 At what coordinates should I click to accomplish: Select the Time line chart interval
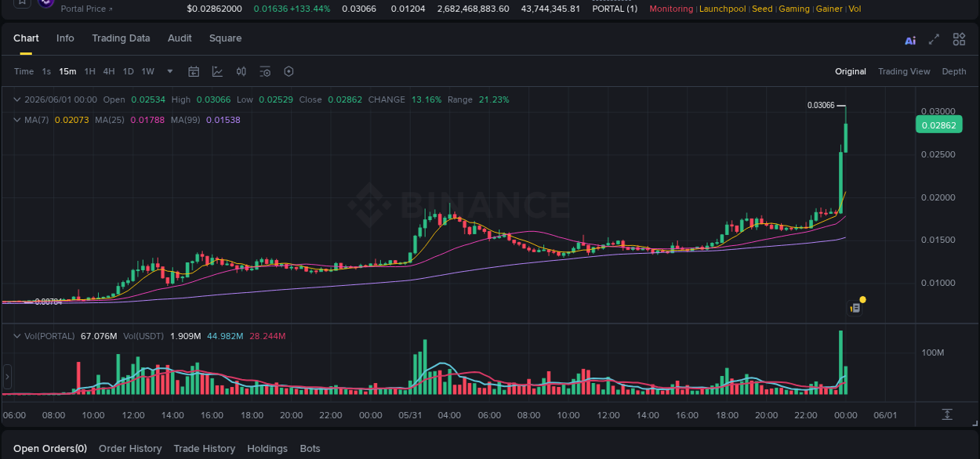point(24,71)
